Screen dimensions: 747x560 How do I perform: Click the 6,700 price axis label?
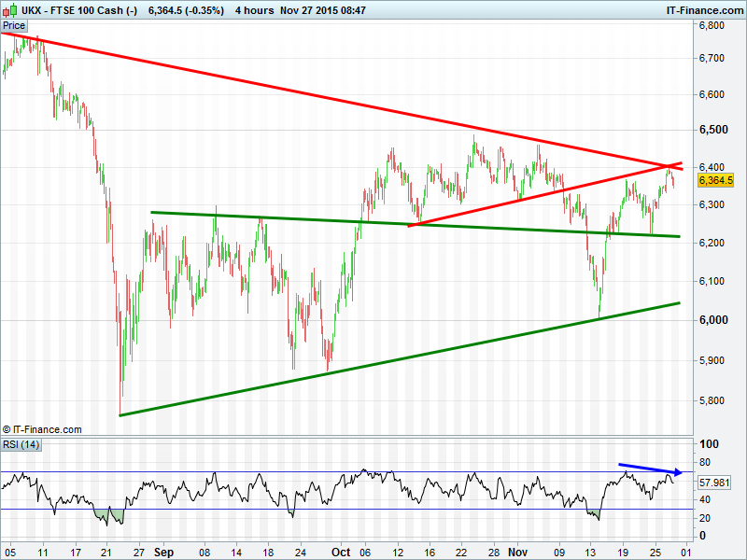pos(712,58)
